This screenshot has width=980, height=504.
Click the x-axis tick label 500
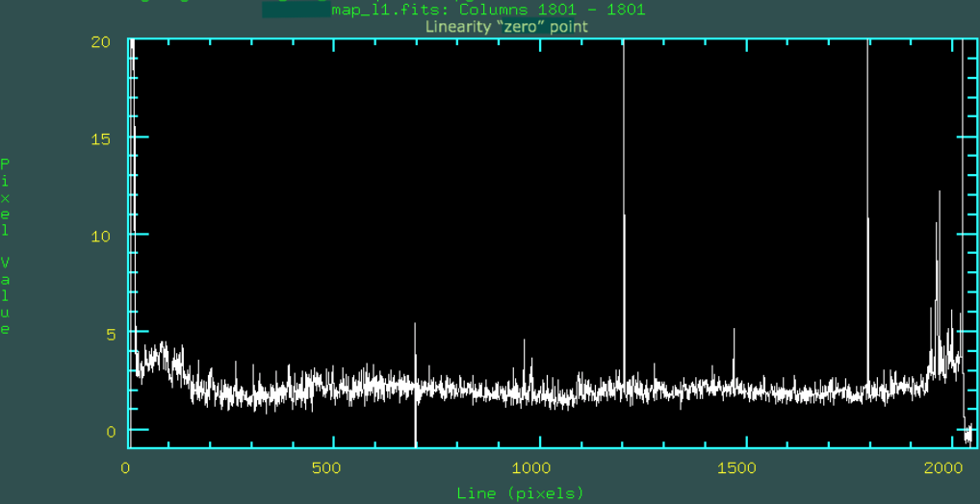[325, 467]
